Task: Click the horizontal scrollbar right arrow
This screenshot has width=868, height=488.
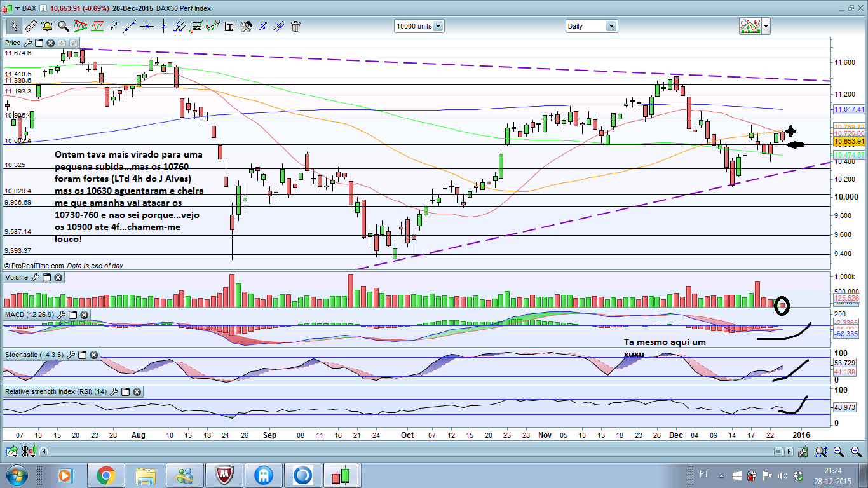Action: (x=789, y=452)
